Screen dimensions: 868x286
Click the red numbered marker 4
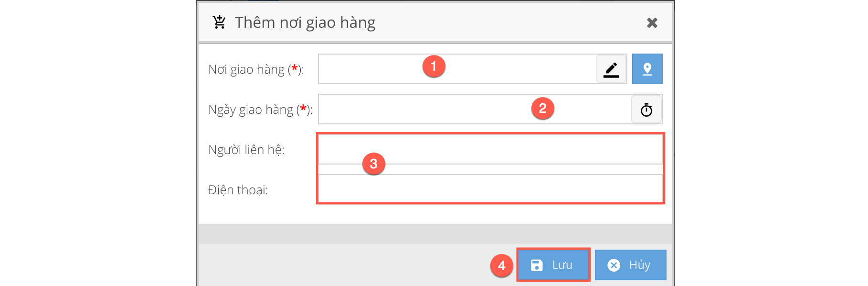pos(501,265)
